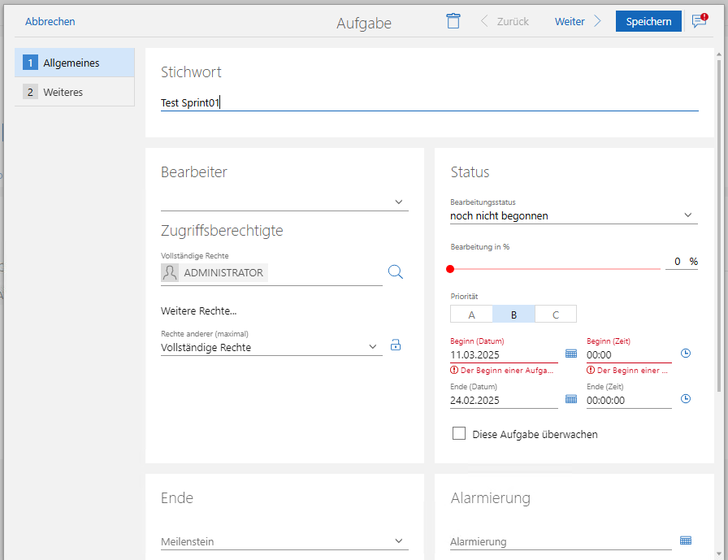Click the Abbrechen link

click(x=50, y=22)
